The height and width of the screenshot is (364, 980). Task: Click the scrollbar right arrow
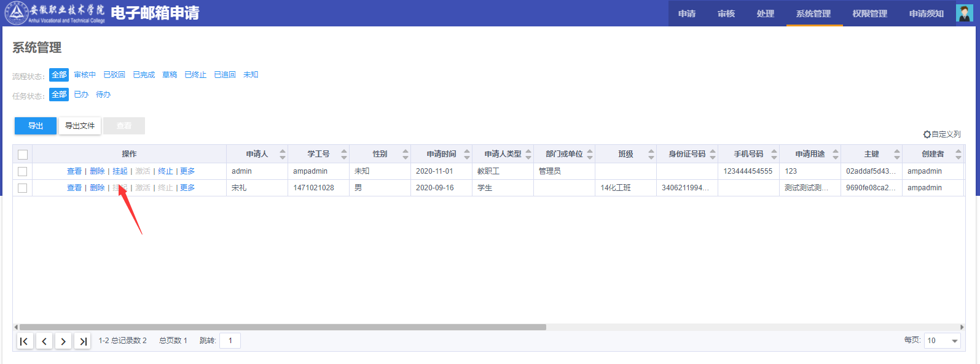pos(962,327)
